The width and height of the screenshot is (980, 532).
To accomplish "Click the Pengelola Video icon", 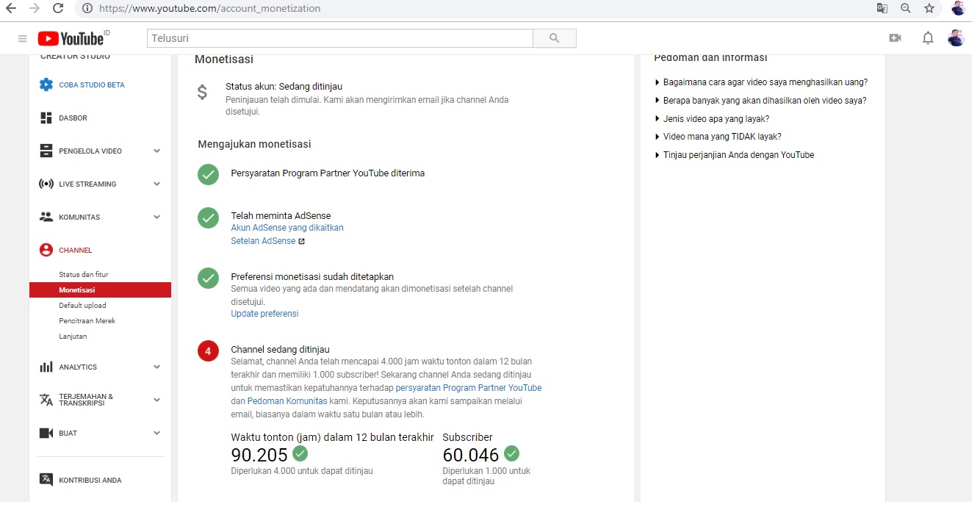I will 46,151.
